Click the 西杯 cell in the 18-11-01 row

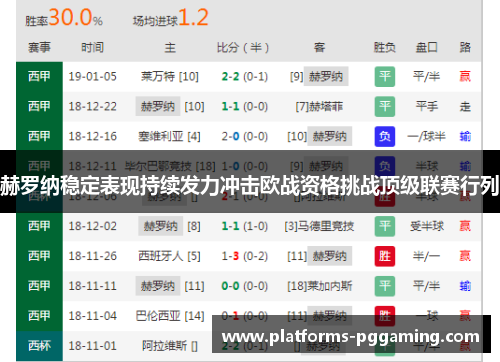click(39, 346)
